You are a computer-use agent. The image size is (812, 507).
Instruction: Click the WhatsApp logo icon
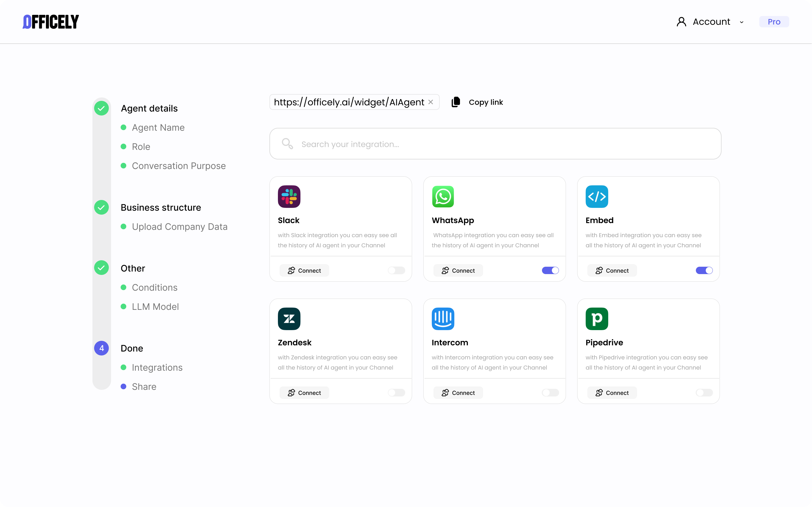(x=442, y=197)
